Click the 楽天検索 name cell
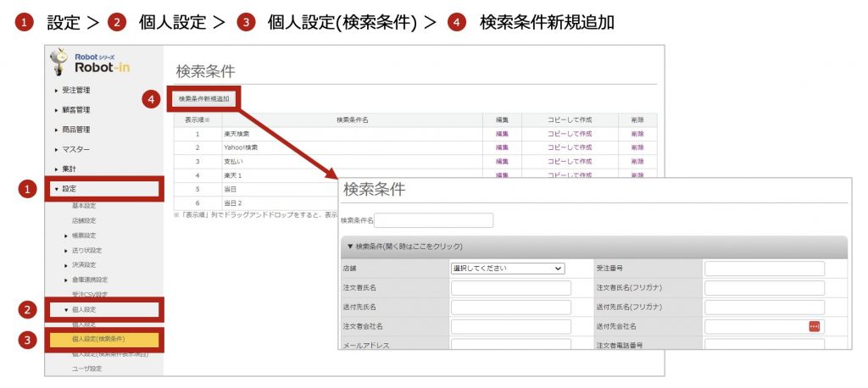 click(352, 134)
